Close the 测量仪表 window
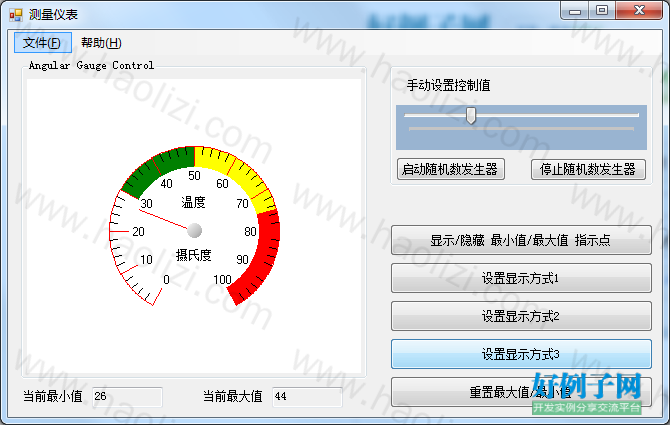Viewport: 670px width, 425px height. 639,11
